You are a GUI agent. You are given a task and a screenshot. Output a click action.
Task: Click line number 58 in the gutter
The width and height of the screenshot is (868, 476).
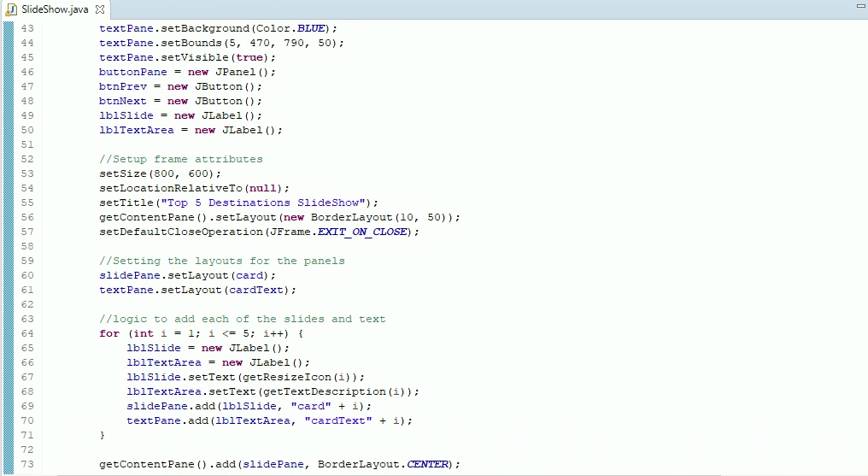point(27,246)
